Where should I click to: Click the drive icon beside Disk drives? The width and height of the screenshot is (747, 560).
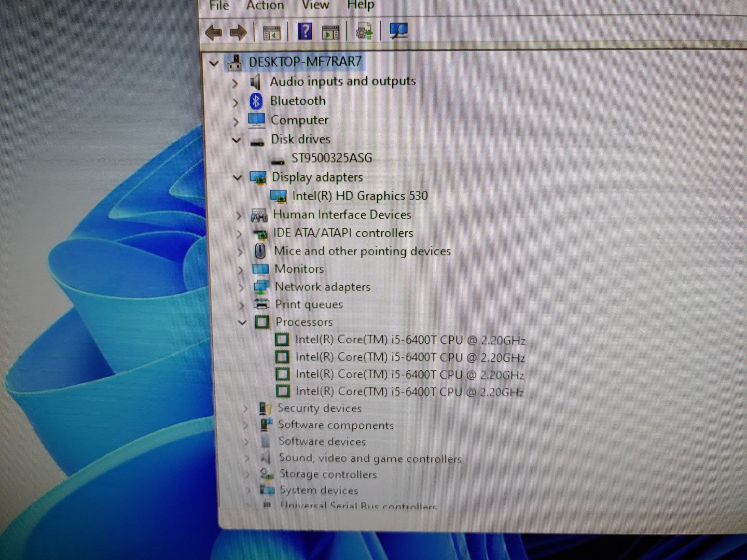point(257,141)
